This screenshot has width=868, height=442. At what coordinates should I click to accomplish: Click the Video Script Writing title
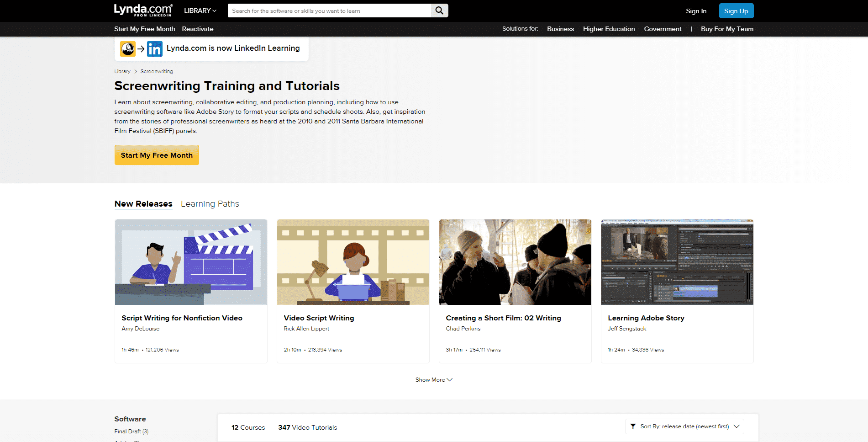click(319, 318)
